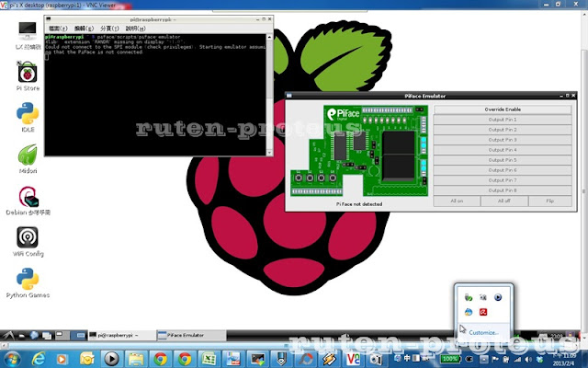Image resolution: width=588 pixels, height=368 pixels.
Task: Click the blue play-button icon in tray popup
Action: 498,297
